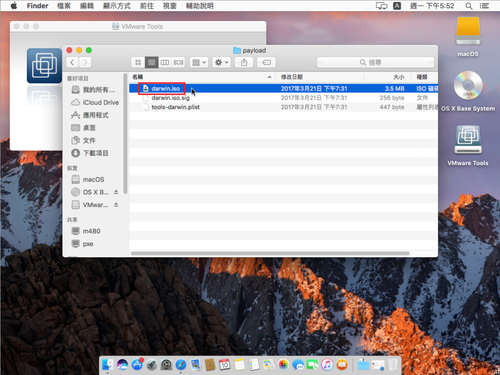The width and height of the screenshot is (500, 375).
Task: Switch Finder to list view
Action: point(151,62)
